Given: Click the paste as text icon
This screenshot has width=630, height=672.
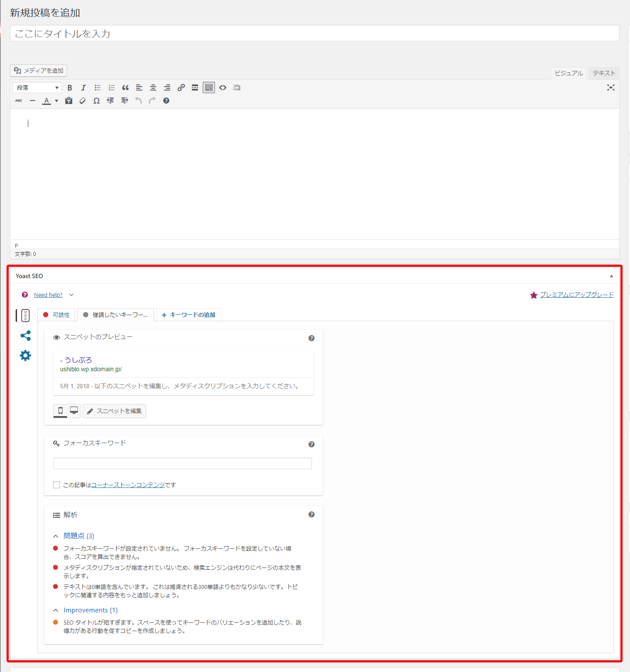Looking at the screenshot, I should click(x=69, y=101).
